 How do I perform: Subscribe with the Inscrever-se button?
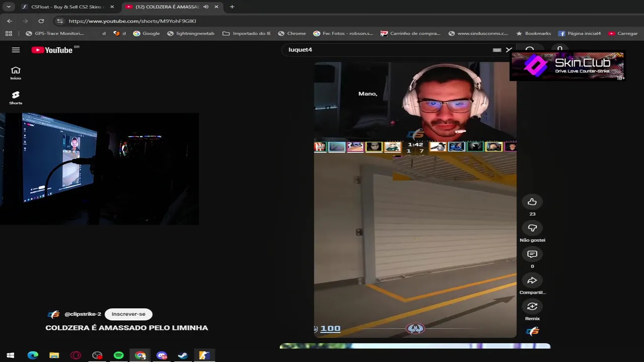[128, 314]
